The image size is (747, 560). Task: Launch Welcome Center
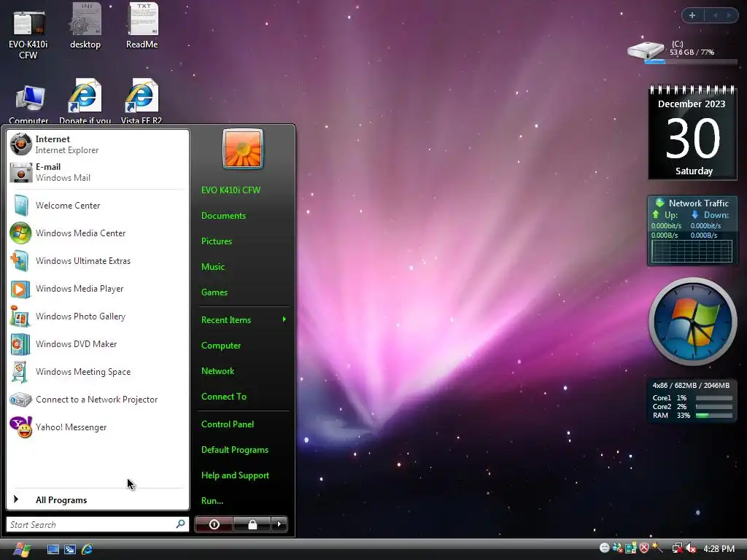(x=98, y=205)
